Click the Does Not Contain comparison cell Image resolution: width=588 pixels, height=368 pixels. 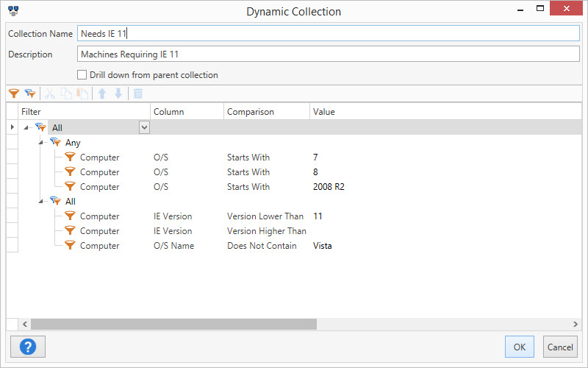coord(262,246)
